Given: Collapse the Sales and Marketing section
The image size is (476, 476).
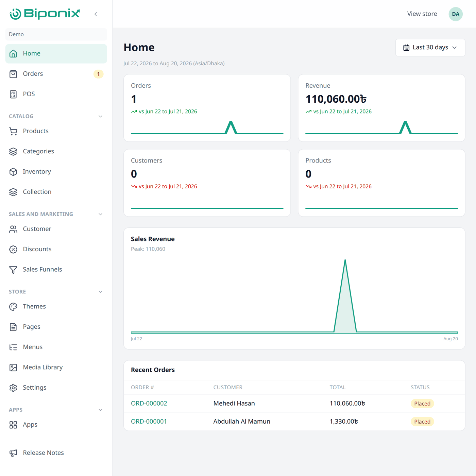Looking at the screenshot, I should 101,214.
